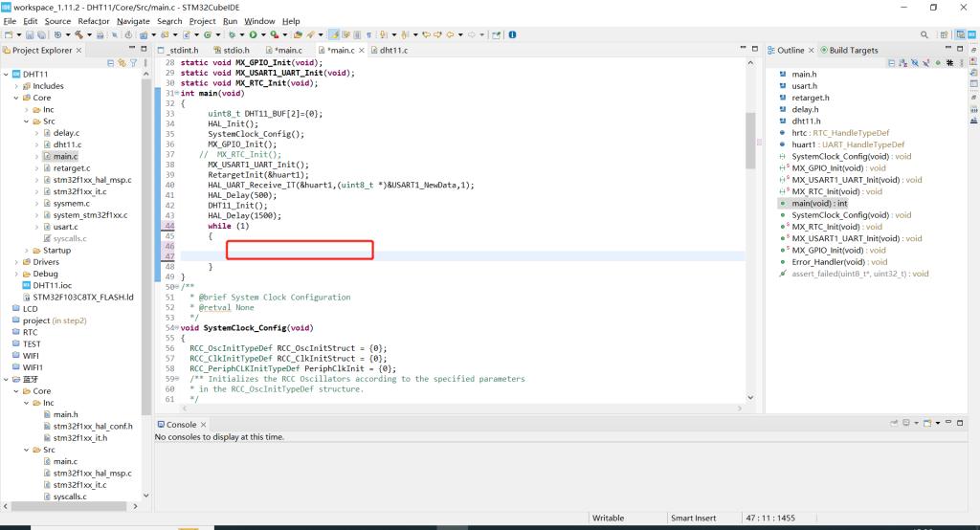
Task: Collapse the function fold at line 31
Action: tap(177, 93)
